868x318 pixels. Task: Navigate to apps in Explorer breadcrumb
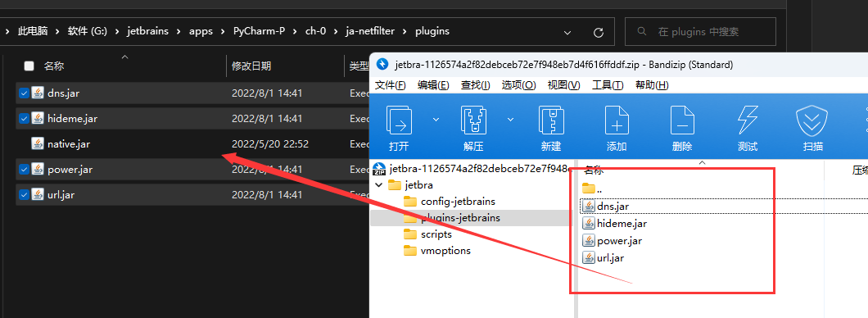(x=201, y=32)
